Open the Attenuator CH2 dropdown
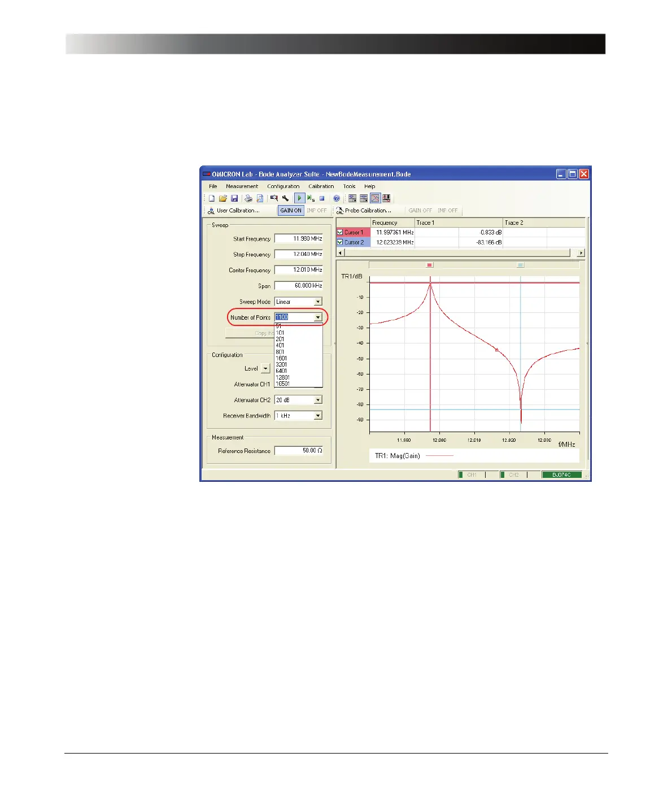 (318, 400)
